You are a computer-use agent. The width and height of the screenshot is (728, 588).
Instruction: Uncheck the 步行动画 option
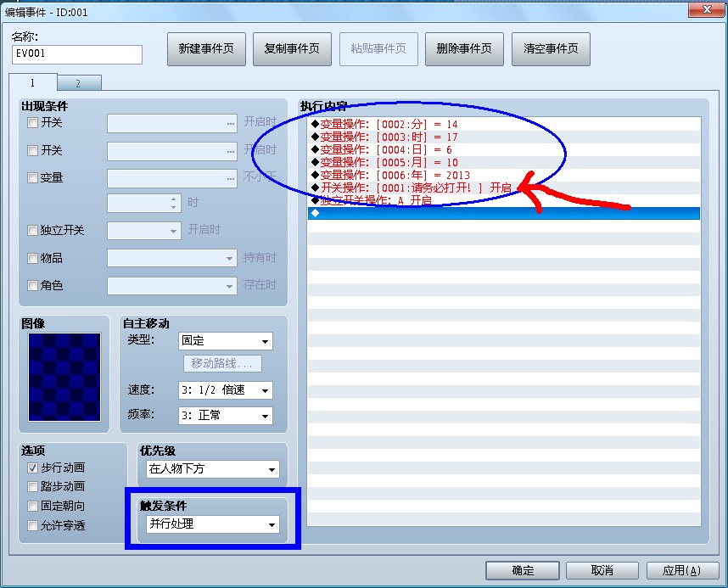coord(32,468)
